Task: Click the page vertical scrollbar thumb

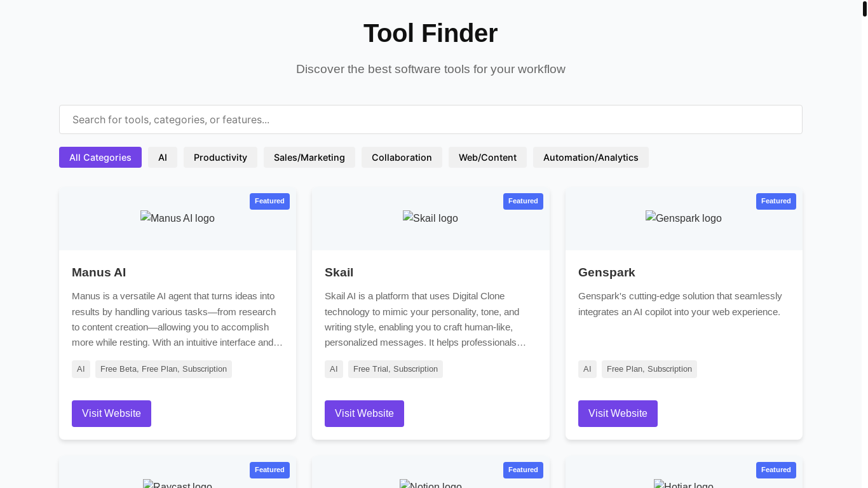Action: (x=865, y=9)
